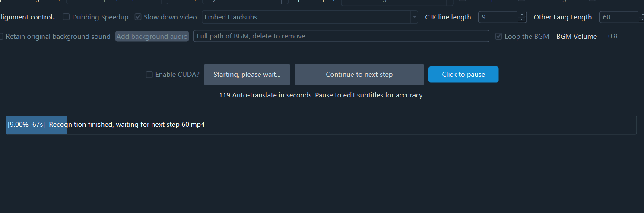Increase CJK line length with up arrow

[x=522, y=15]
